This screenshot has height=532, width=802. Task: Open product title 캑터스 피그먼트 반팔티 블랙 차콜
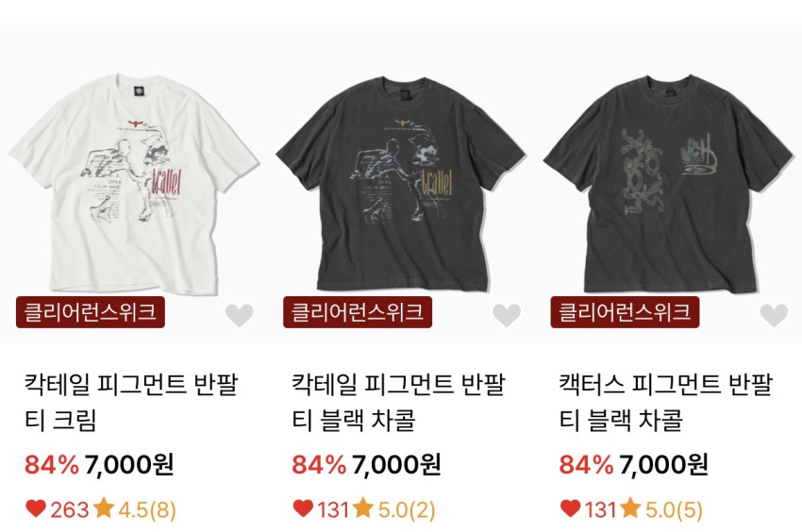(666, 402)
